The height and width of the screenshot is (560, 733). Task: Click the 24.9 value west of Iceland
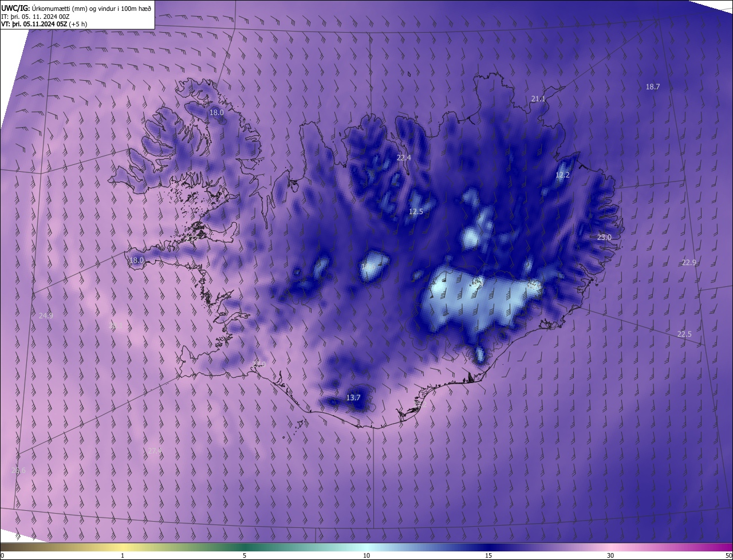click(x=46, y=316)
